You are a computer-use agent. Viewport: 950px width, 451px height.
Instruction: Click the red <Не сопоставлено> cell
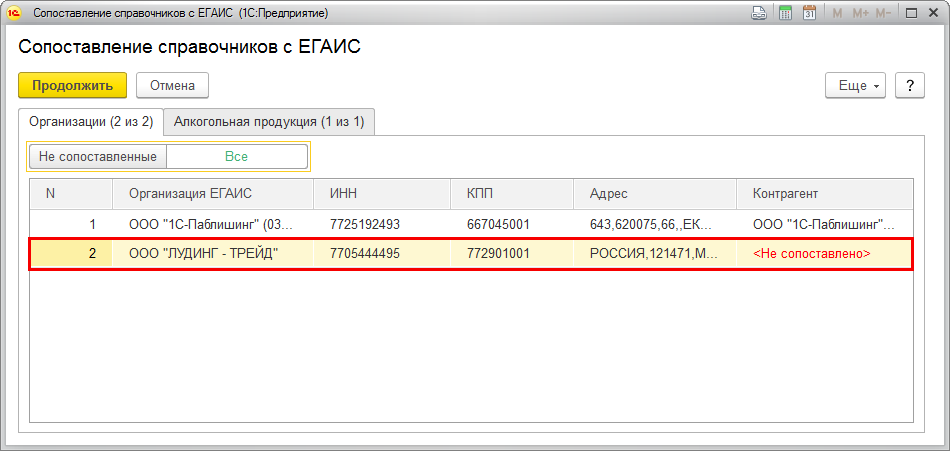click(825, 254)
